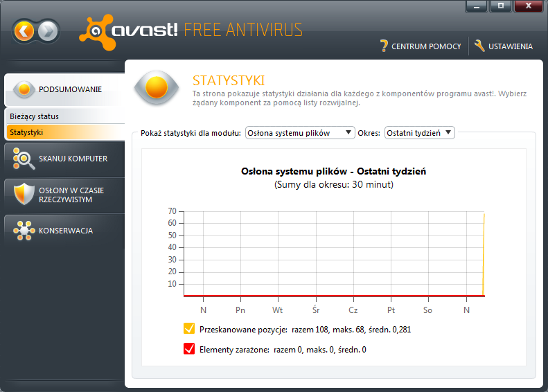
Task: Click the shield icon for real-time shields
Action: pos(24,194)
